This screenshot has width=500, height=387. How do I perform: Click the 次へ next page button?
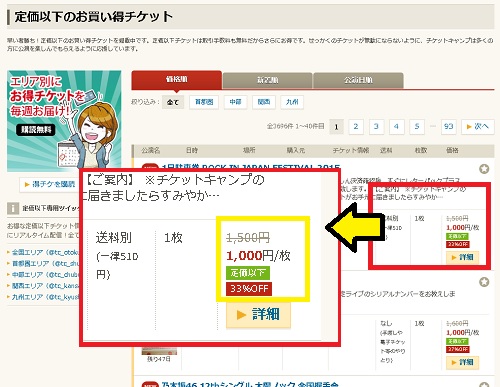478,127
